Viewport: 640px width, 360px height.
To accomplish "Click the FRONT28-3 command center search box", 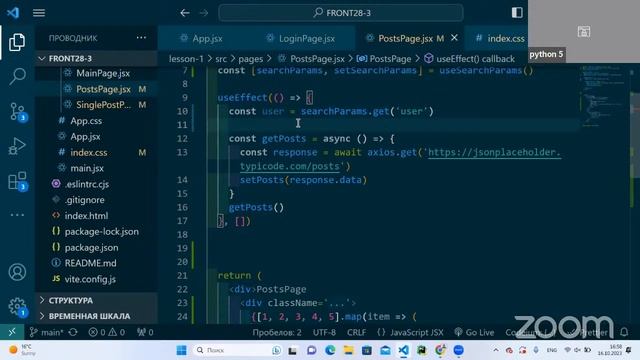I will 341,13.
